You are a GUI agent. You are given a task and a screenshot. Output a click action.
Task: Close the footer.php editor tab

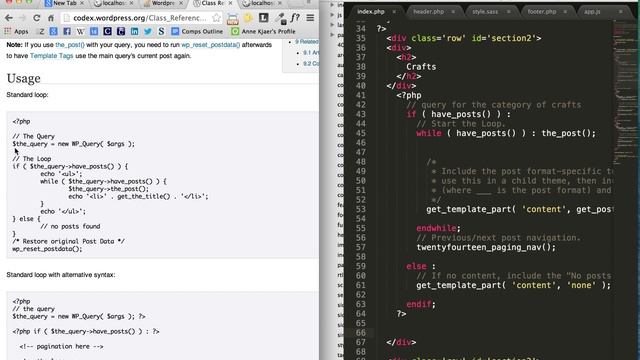point(565,12)
